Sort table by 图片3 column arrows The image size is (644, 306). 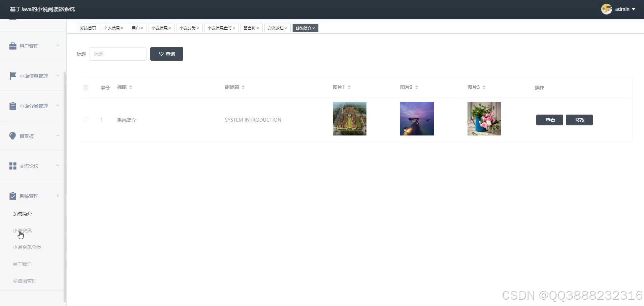(x=484, y=87)
